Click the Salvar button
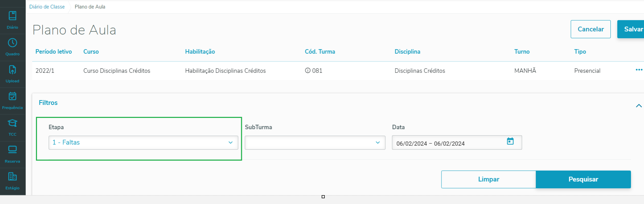The height and width of the screenshot is (204, 644). (631, 29)
